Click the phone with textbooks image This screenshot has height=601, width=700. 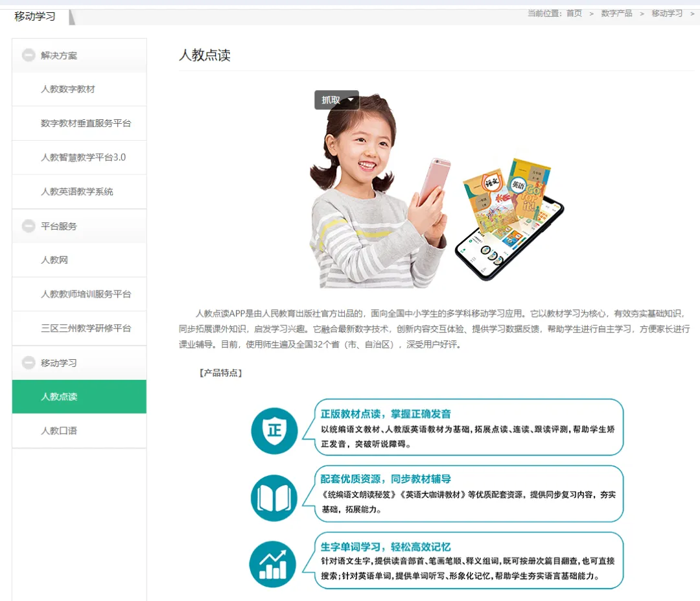coord(509,218)
